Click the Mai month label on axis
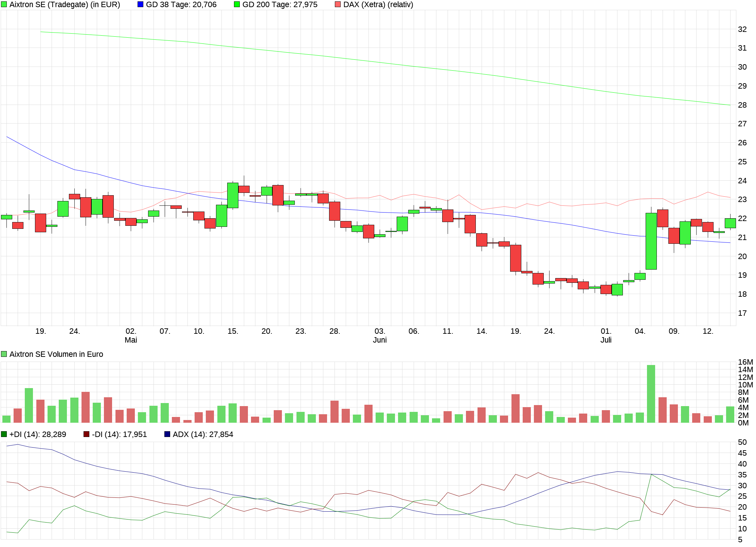The width and height of the screenshot is (756, 547). [131, 340]
